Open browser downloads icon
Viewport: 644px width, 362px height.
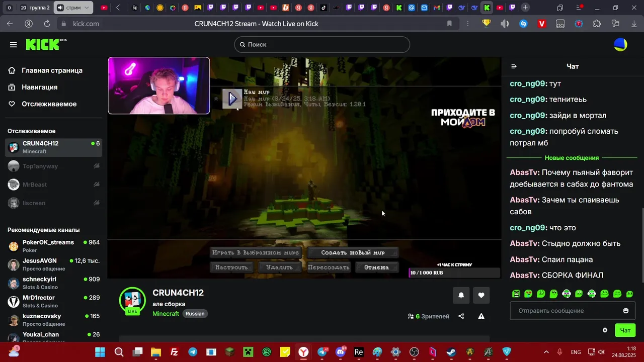[634, 24]
